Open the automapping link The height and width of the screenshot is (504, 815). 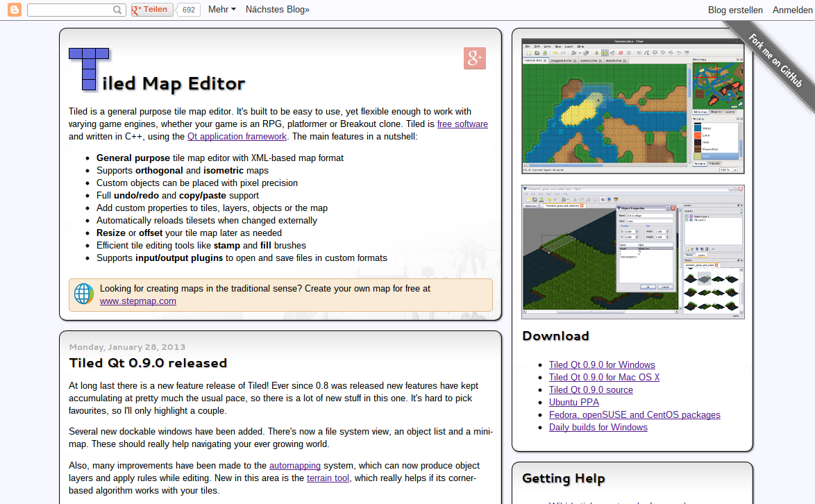[295, 466]
